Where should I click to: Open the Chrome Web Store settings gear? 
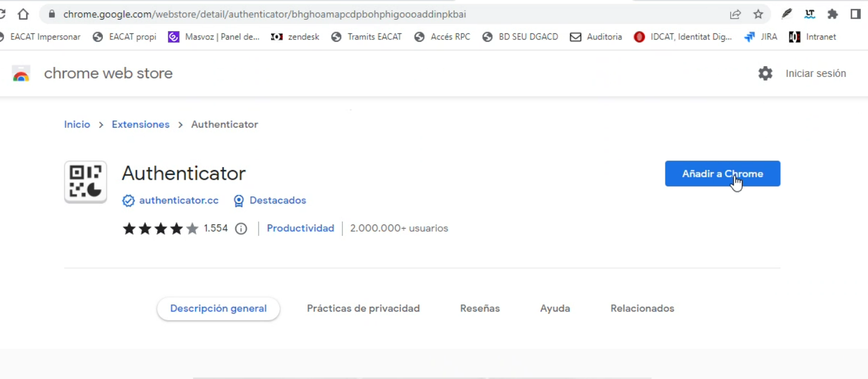[x=765, y=73]
